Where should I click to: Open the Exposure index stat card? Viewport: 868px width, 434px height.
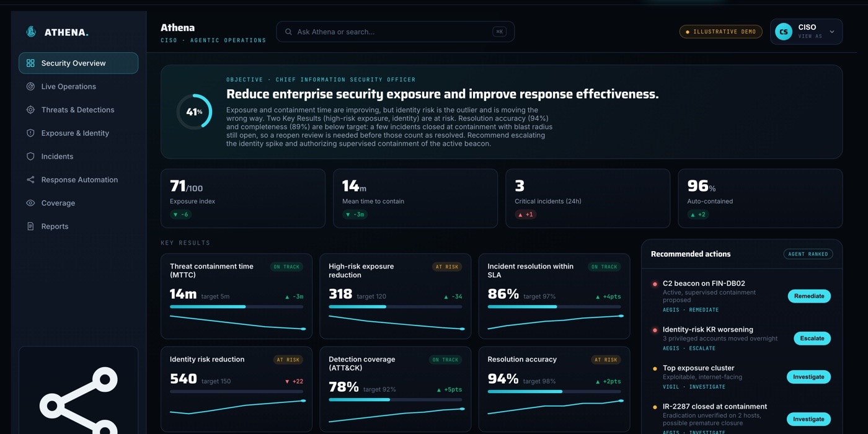tap(242, 198)
